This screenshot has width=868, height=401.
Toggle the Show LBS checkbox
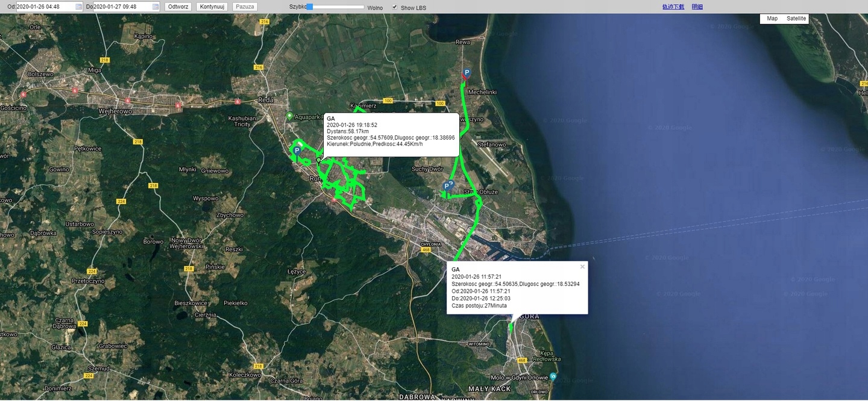pyautogui.click(x=395, y=7)
